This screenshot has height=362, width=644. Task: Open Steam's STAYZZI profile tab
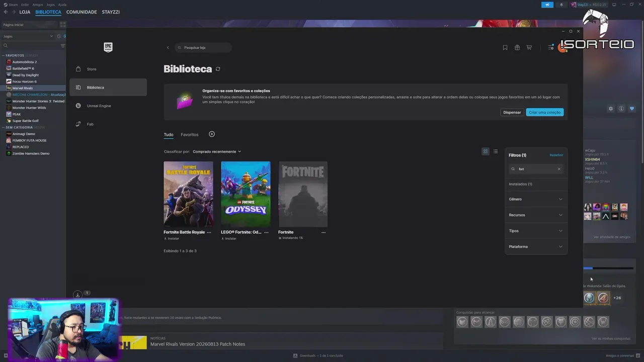(x=111, y=12)
